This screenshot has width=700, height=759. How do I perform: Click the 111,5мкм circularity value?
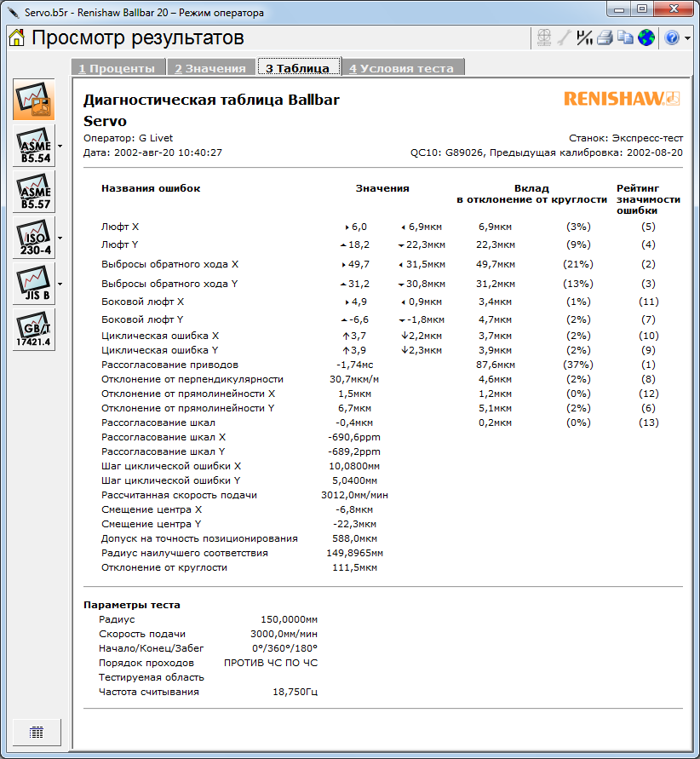coord(354,567)
